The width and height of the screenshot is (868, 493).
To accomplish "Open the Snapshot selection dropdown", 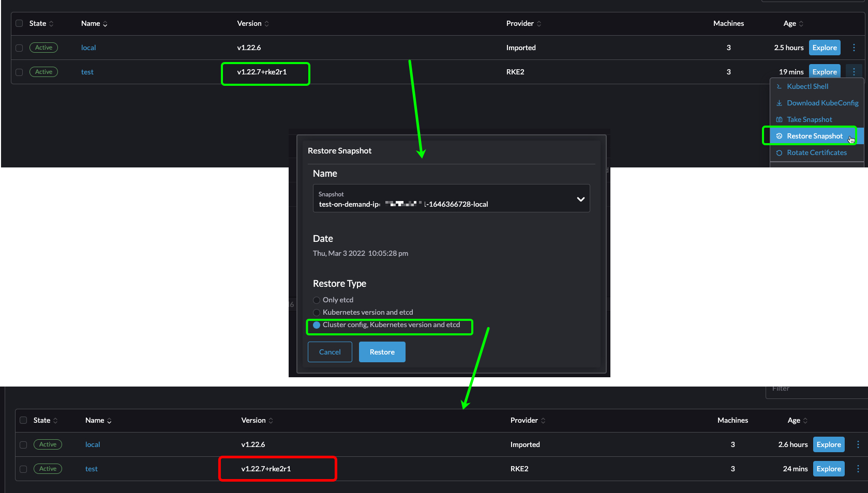I will [x=580, y=198].
